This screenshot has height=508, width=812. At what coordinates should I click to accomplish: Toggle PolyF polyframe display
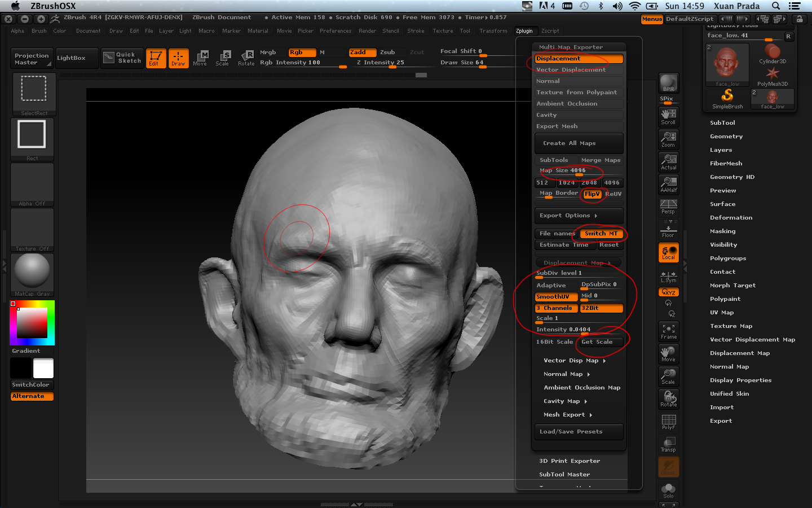click(x=669, y=422)
